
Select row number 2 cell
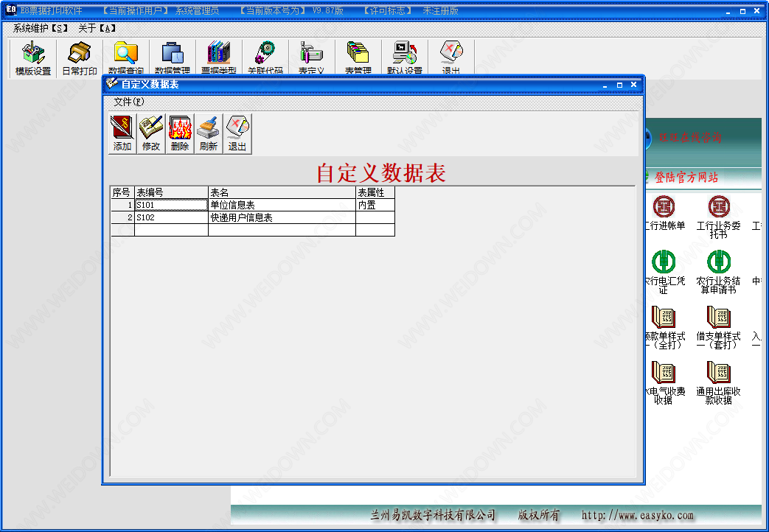coord(122,217)
